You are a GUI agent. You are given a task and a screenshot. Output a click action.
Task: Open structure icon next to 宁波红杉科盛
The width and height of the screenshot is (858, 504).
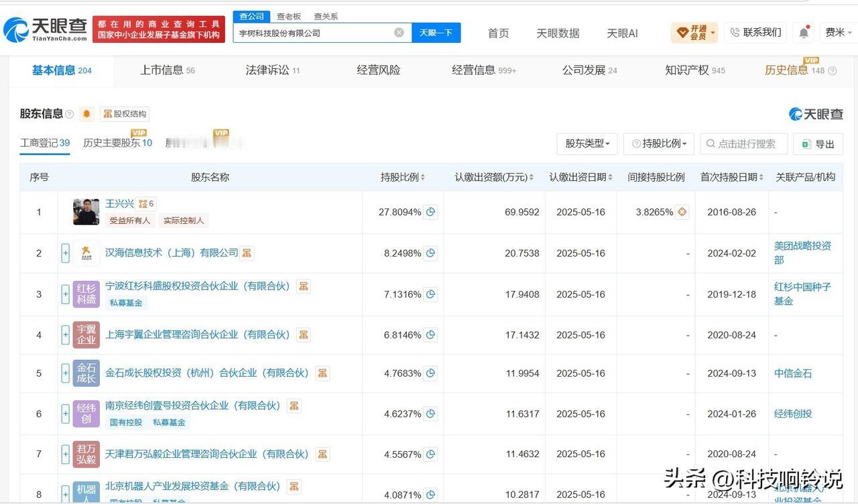tap(304, 286)
